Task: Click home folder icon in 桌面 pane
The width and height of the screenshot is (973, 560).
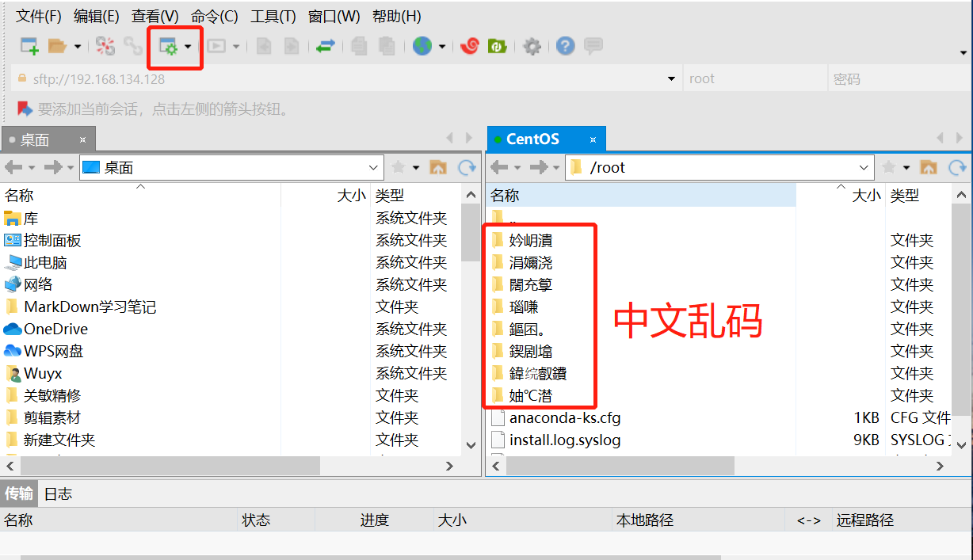Action: [438, 167]
